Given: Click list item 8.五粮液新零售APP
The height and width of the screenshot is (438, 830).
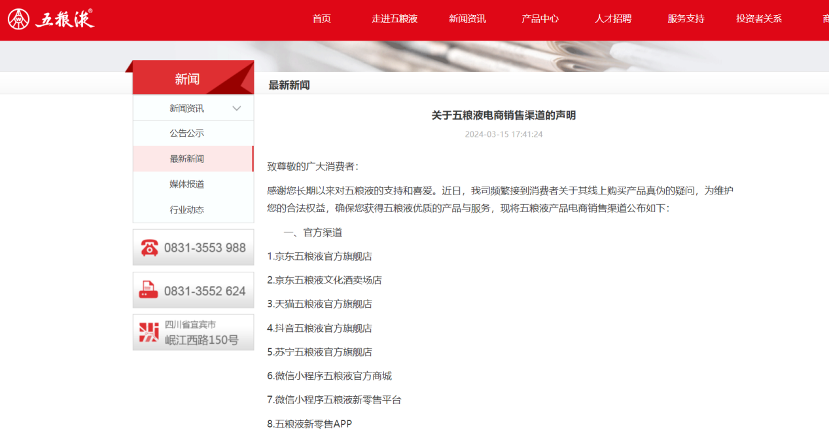Looking at the screenshot, I should click(x=309, y=424).
